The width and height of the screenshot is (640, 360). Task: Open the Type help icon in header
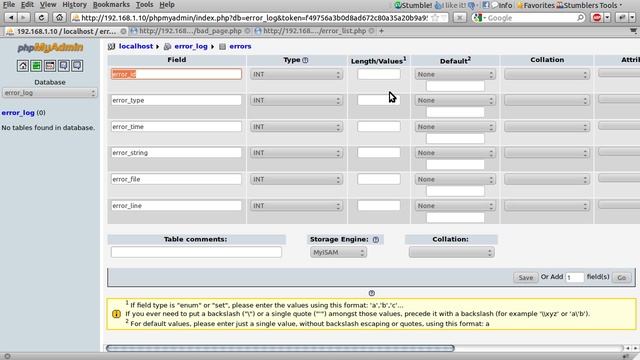[305, 60]
